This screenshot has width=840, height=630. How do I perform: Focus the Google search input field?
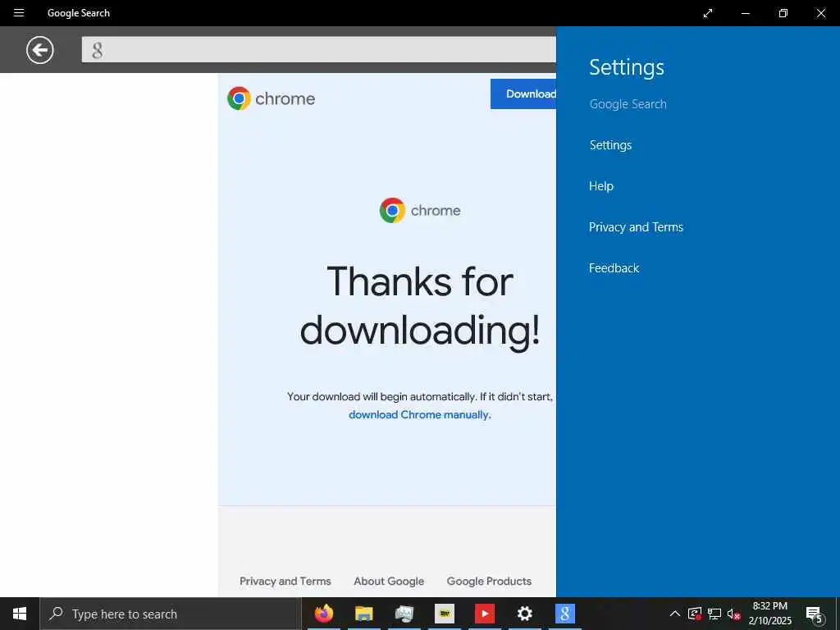[319, 50]
